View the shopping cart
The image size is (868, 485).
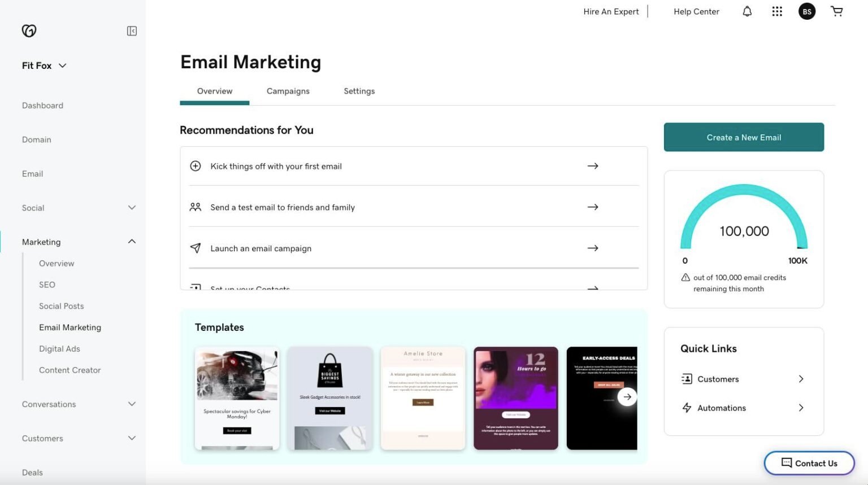837,11
